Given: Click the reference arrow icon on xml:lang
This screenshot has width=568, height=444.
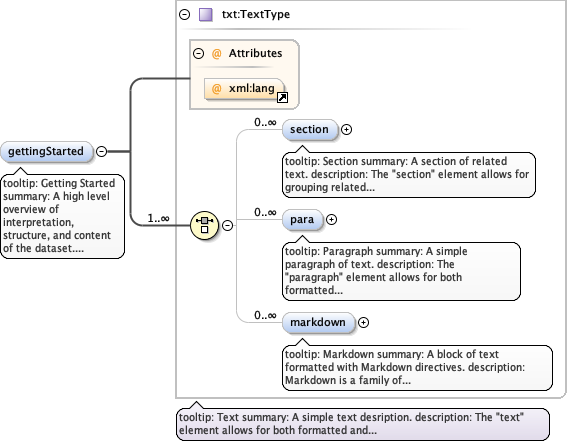Looking at the screenshot, I should [x=282, y=98].
